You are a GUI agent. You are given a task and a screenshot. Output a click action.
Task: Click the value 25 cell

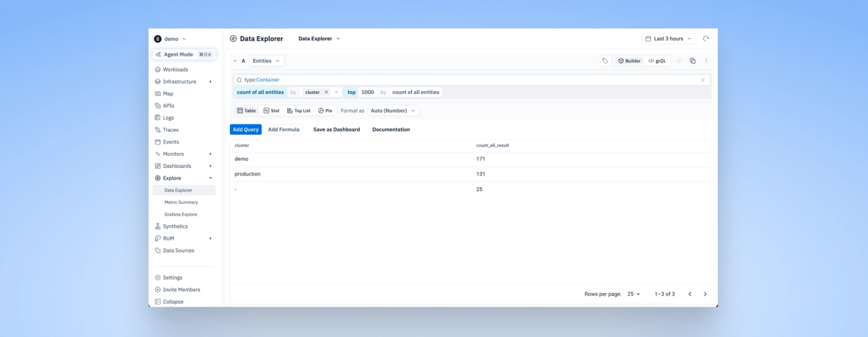479,189
